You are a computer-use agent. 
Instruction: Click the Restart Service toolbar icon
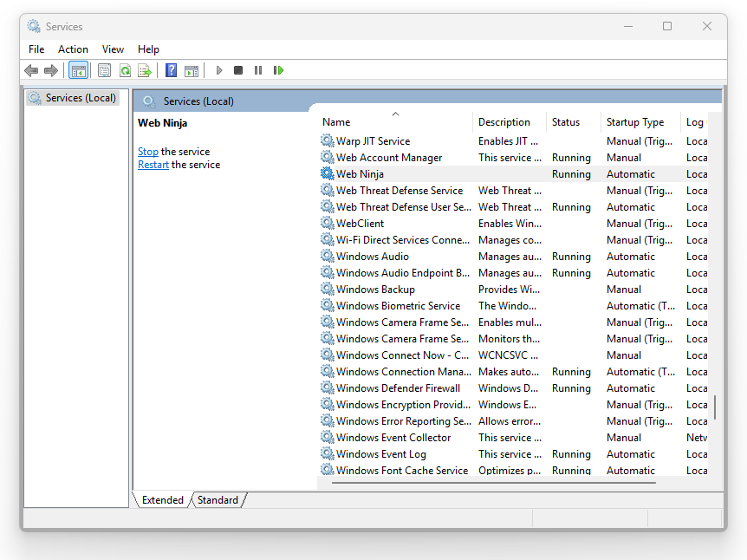279,70
